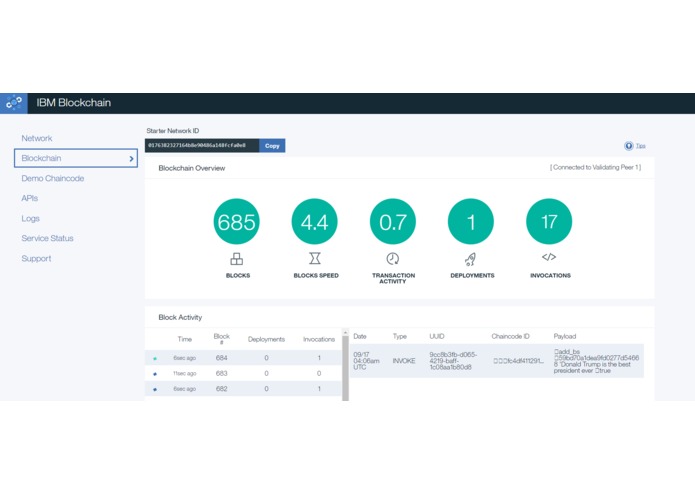Click the Blocks Speed hourglass icon

coord(315,258)
